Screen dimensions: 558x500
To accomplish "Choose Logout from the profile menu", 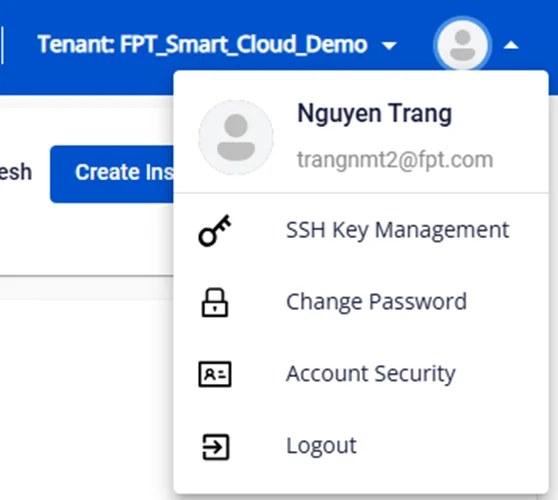I will [361, 446].
